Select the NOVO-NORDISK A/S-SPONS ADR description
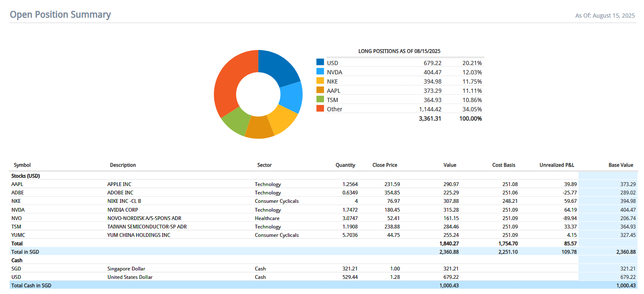This screenshot has width=644, height=294. click(x=144, y=218)
